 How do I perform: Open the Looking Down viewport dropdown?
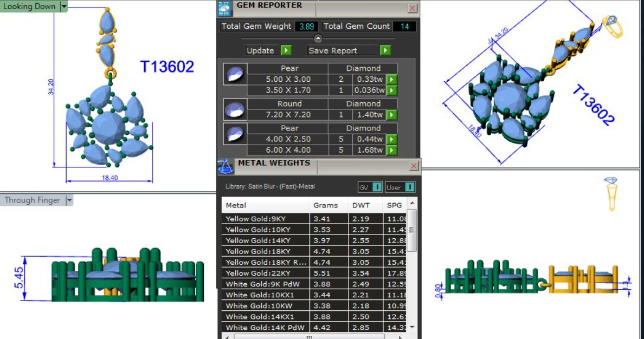[x=64, y=6]
